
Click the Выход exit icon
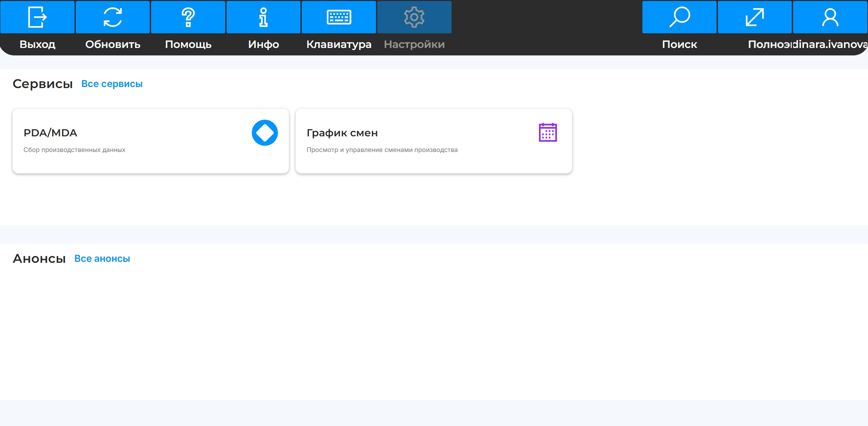click(37, 17)
